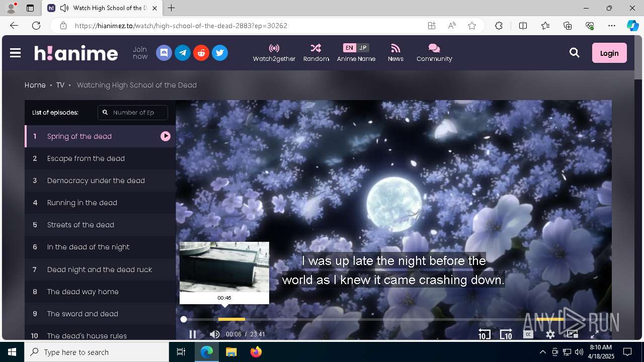Select episode 5 Streets of the dead
The width and height of the screenshot is (644, 362).
100,225
